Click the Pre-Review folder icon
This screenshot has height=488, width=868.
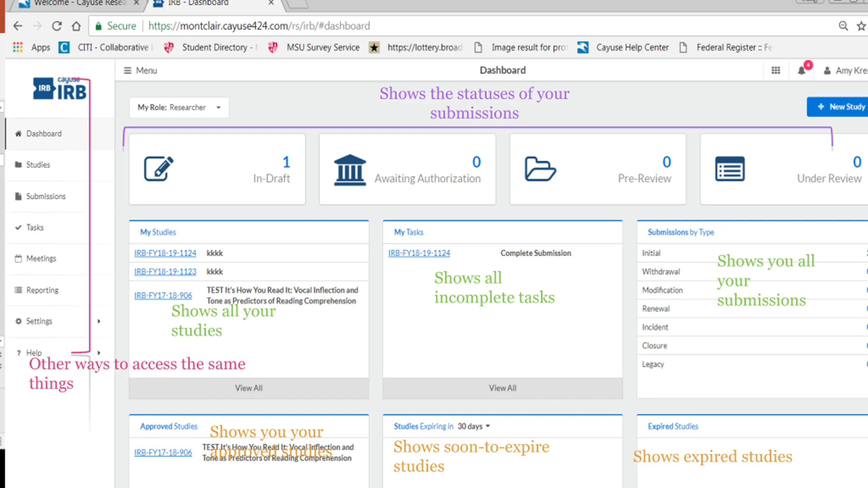[x=540, y=169]
